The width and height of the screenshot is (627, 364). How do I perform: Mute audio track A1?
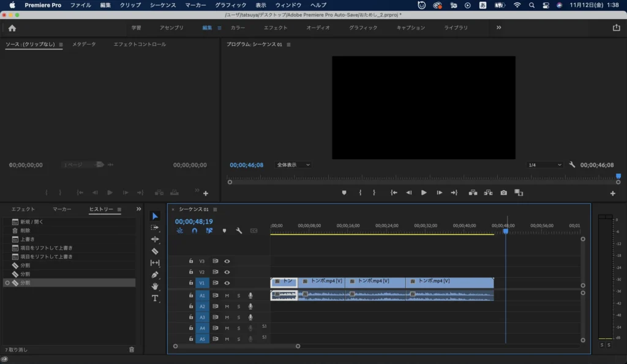point(227,295)
